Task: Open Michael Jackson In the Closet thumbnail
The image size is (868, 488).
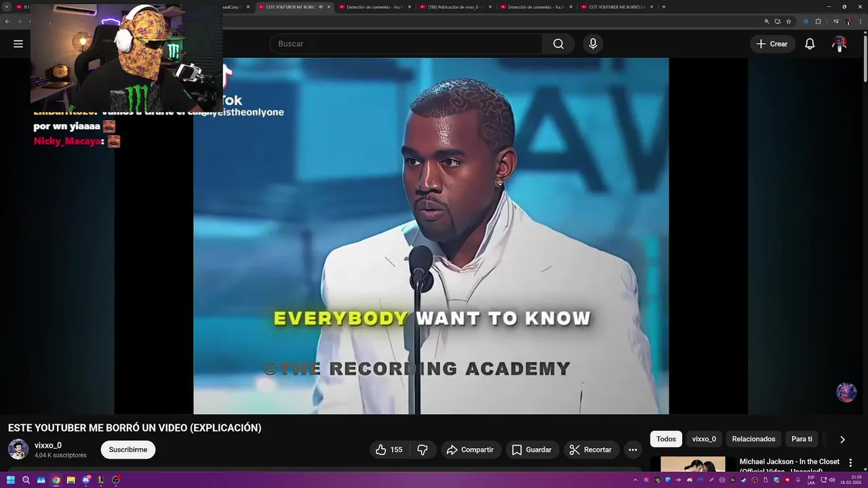Action: coord(692,464)
